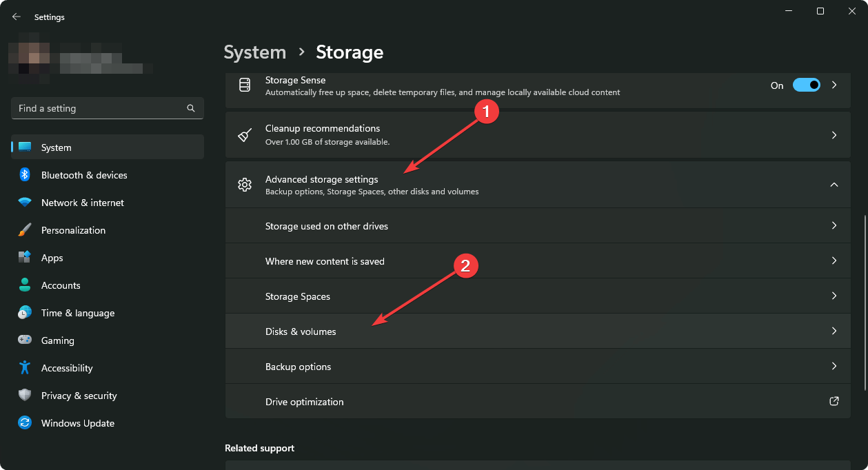Click Drive optimization external link icon

pos(834,401)
